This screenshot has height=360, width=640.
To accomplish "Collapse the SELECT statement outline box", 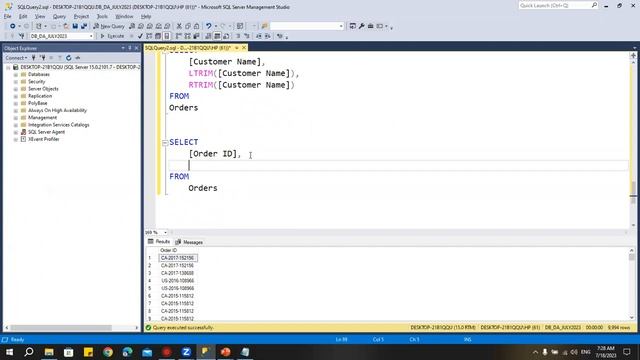I will coord(165,142).
